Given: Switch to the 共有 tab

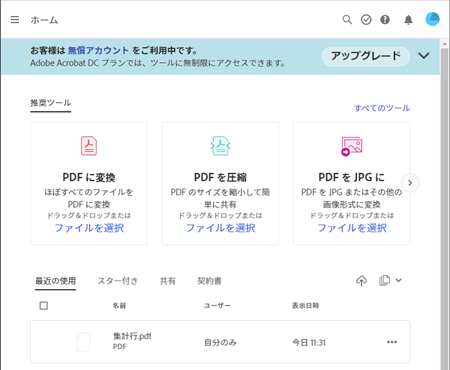Looking at the screenshot, I should pyautogui.click(x=167, y=281).
